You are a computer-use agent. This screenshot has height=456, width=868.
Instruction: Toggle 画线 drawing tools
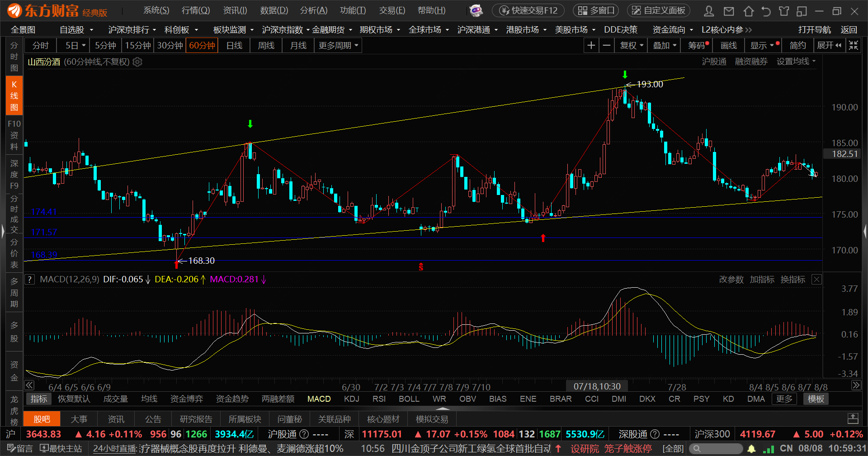coord(728,45)
